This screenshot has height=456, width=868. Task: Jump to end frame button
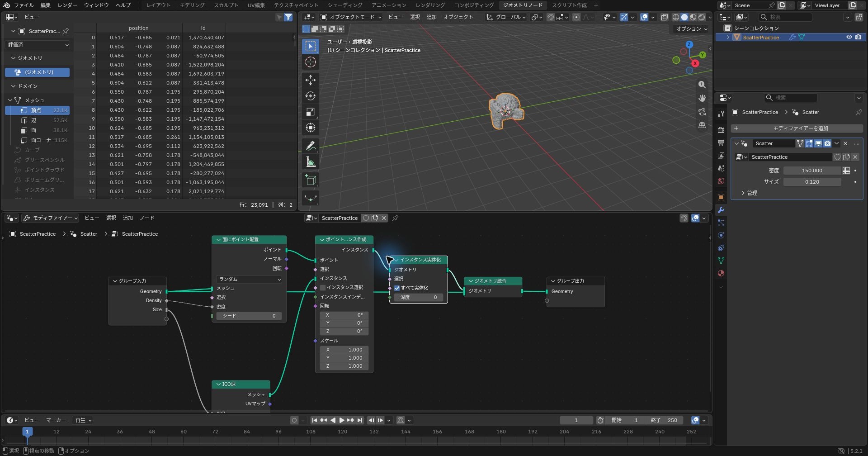pyautogui.click(x=360, y=420)
